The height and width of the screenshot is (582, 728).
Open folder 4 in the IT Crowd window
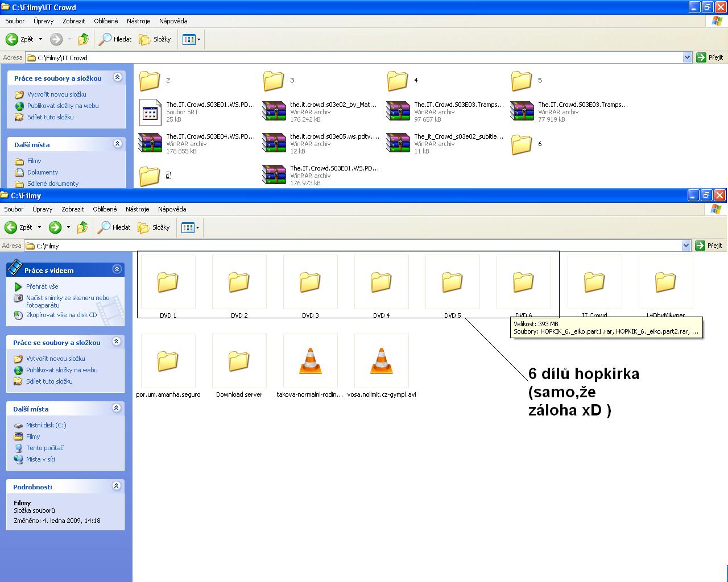pyautogui.click(x=398, y=81)
